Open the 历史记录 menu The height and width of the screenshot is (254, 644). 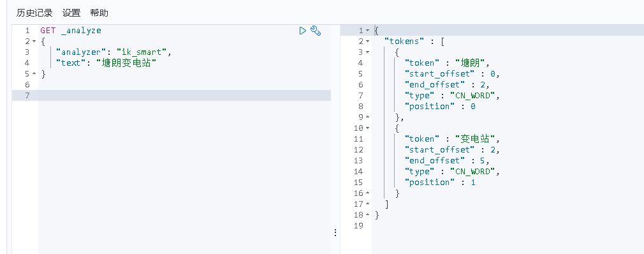coord(34,13)
